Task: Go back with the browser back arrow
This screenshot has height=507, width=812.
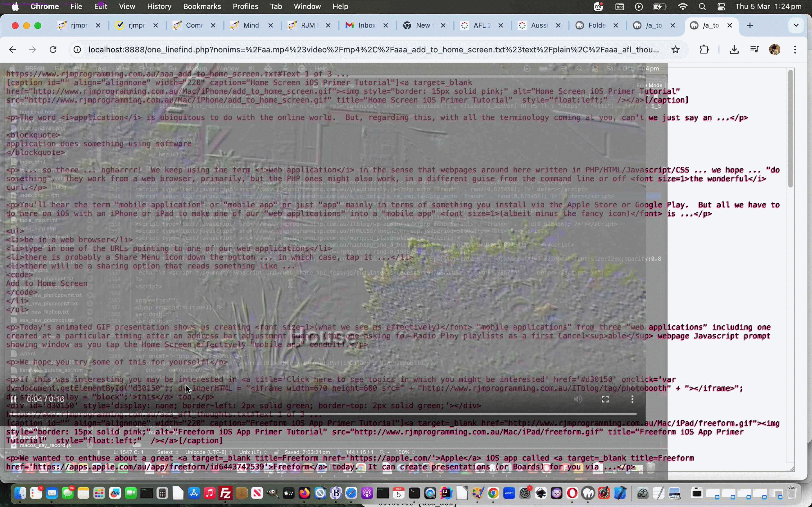Action: click(x=12, y=50)
